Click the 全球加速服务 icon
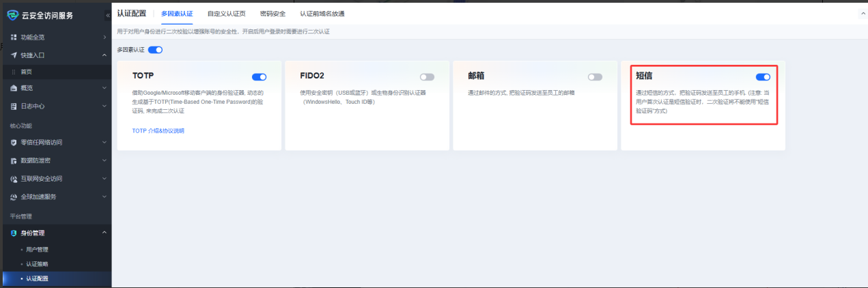Image resolution: width=868 pixels, height=288 pixels. coord(14,197)
